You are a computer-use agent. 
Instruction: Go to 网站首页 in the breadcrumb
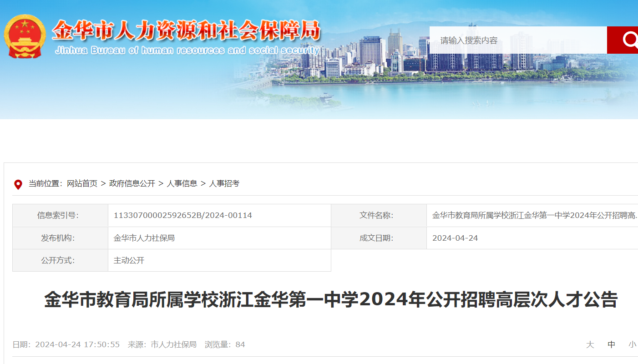coord(82,183)
